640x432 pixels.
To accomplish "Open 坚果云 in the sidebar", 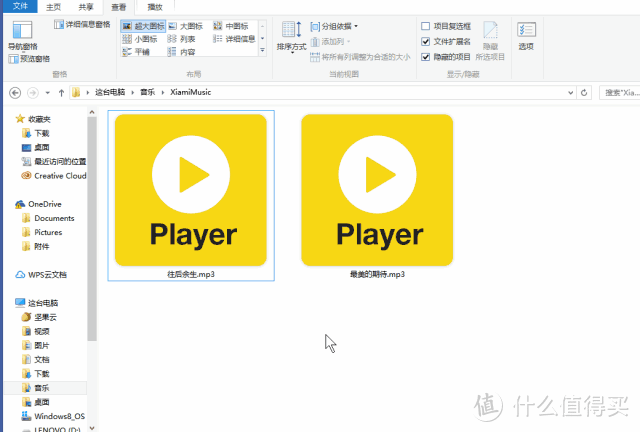I will 39,317.
